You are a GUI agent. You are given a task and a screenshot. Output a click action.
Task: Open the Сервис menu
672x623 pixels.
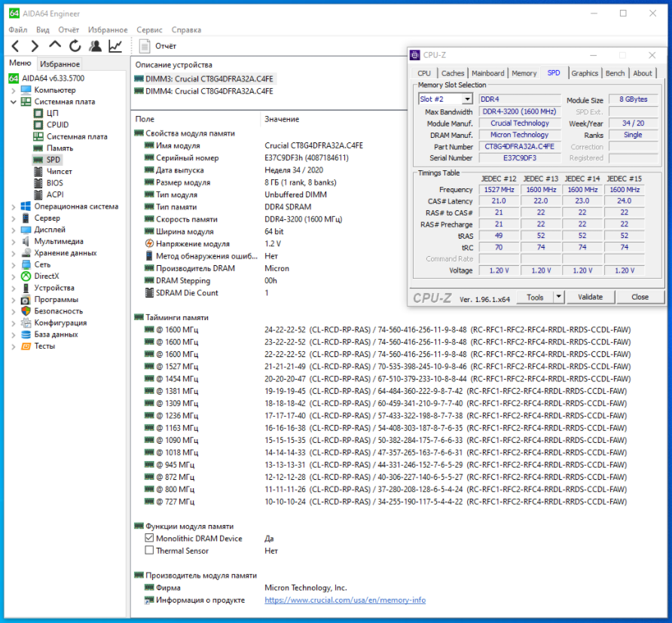[149, 30]
